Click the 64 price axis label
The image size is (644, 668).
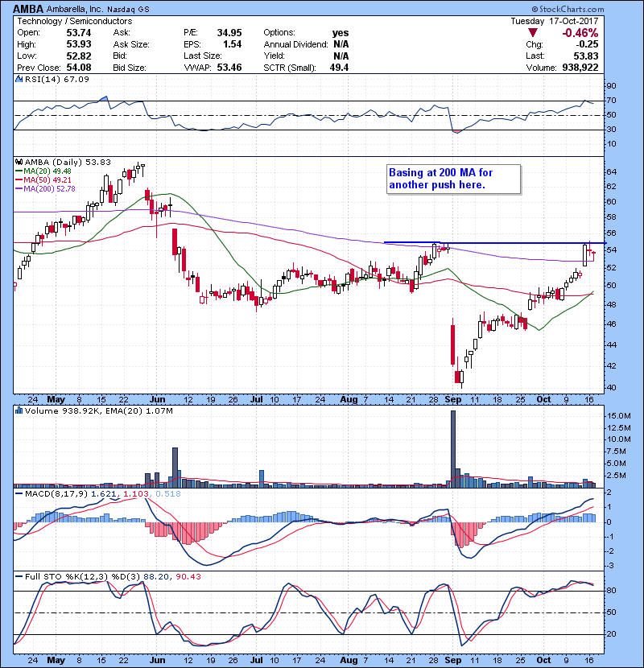pyautogui.click(x=611, y=171)
